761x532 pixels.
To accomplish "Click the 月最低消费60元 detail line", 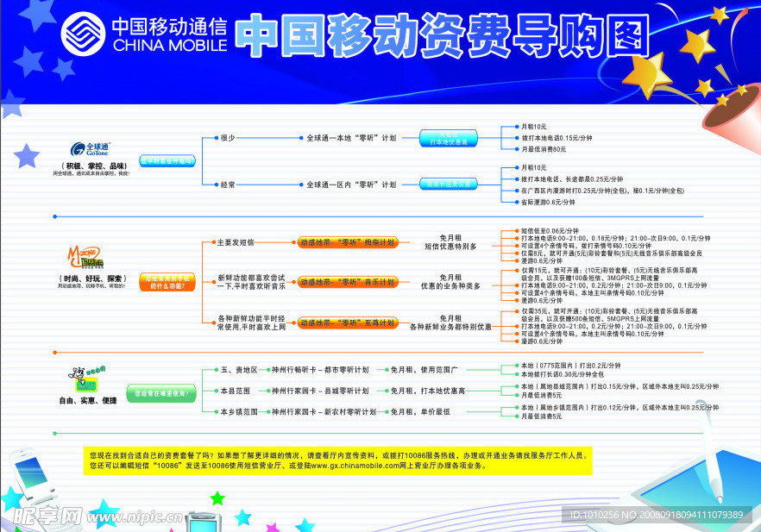I will click(x=544, y=149).
